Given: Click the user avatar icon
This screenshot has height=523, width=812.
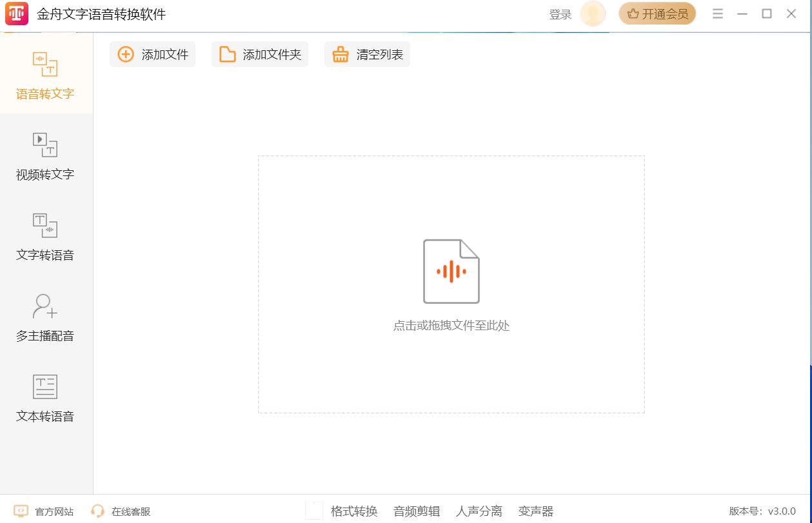Looking at the screenshot, I should (x=592, y=14).
